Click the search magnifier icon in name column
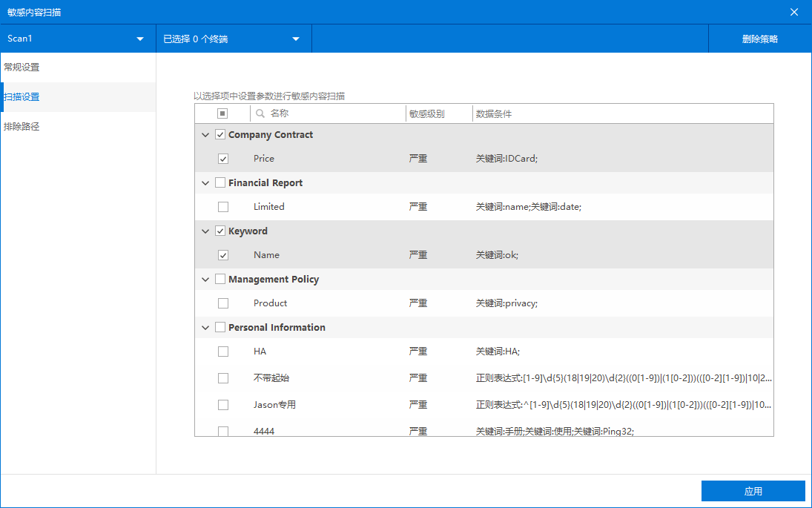Image resolution: width=812 pixels, height=508 pixels. [260, 114]
